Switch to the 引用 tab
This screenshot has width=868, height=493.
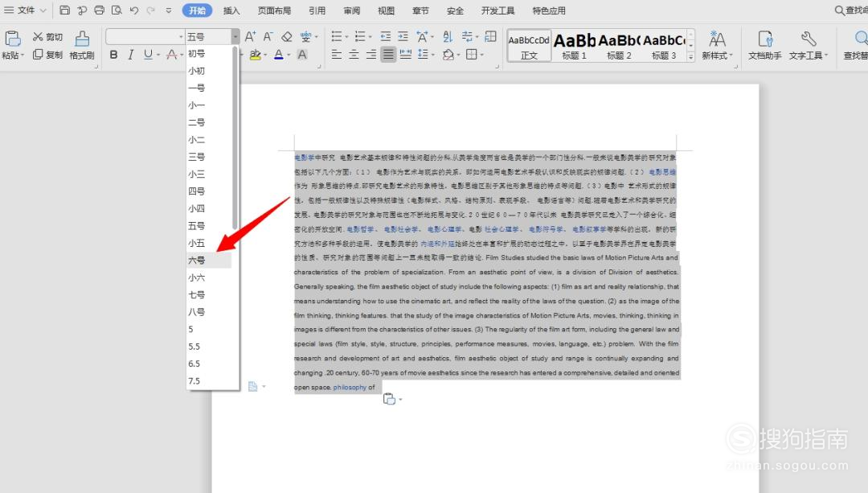point(317,10)
